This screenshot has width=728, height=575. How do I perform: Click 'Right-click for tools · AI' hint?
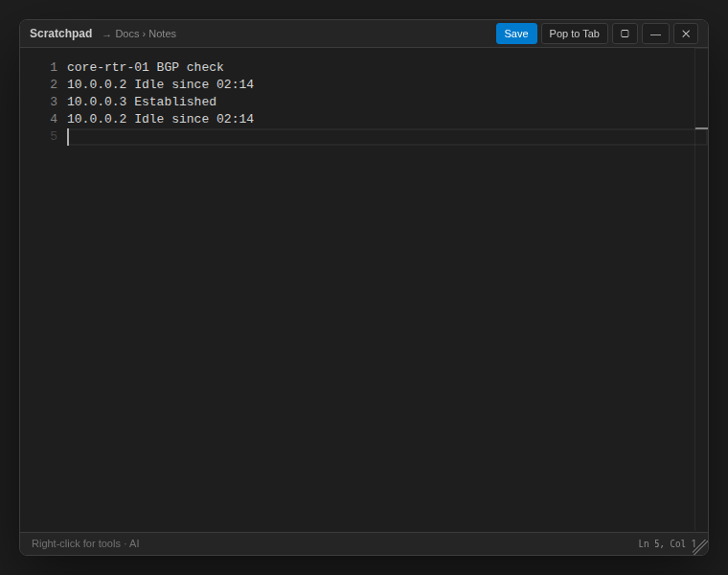coord(85,543)
